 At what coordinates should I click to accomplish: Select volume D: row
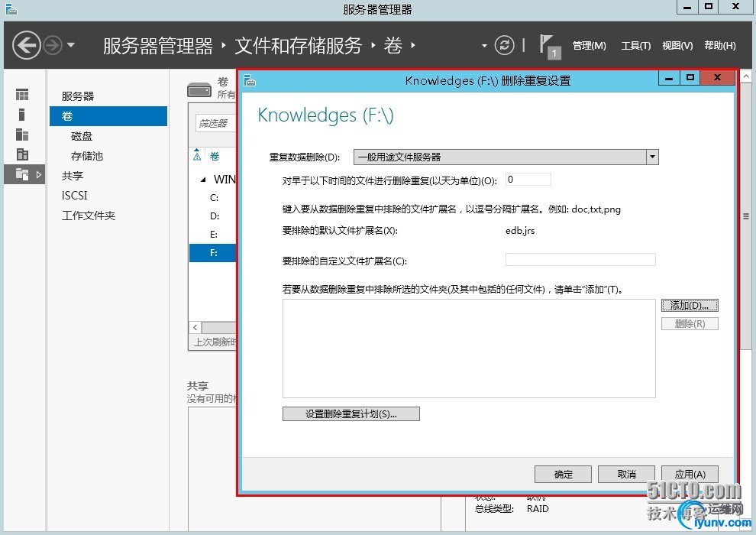[x=214, y=216]
